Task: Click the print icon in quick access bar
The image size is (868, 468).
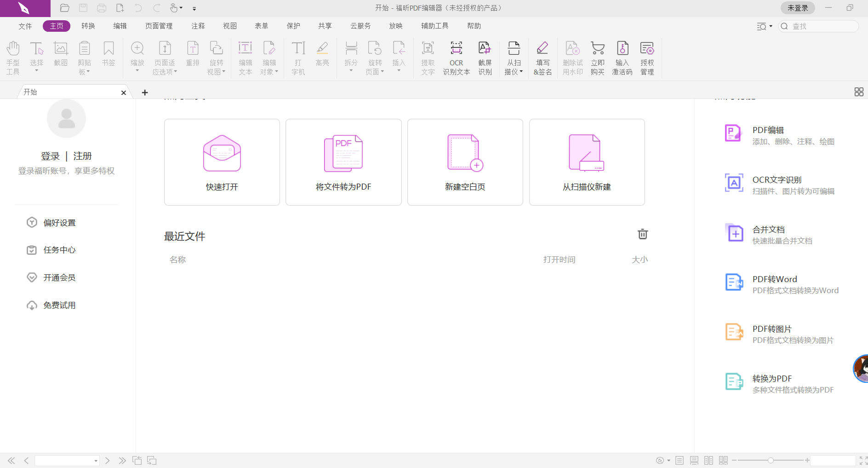Action: (102, 8)
